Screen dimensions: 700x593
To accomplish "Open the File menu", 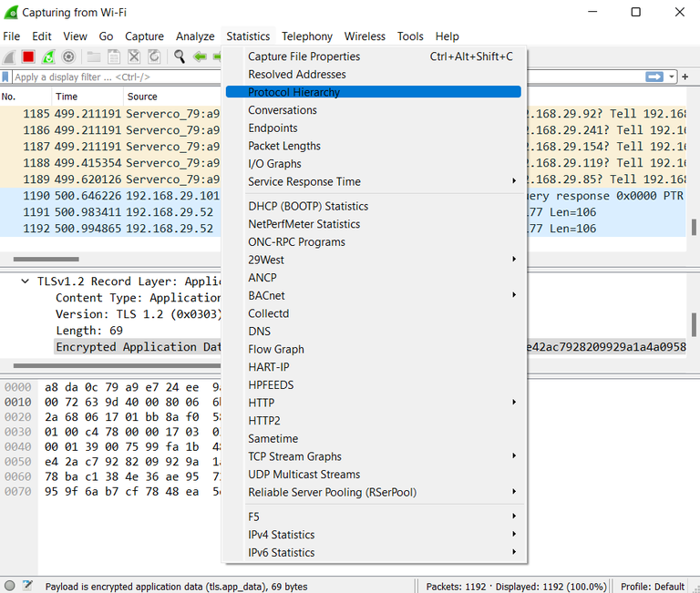I will click(x=12, y=36).
